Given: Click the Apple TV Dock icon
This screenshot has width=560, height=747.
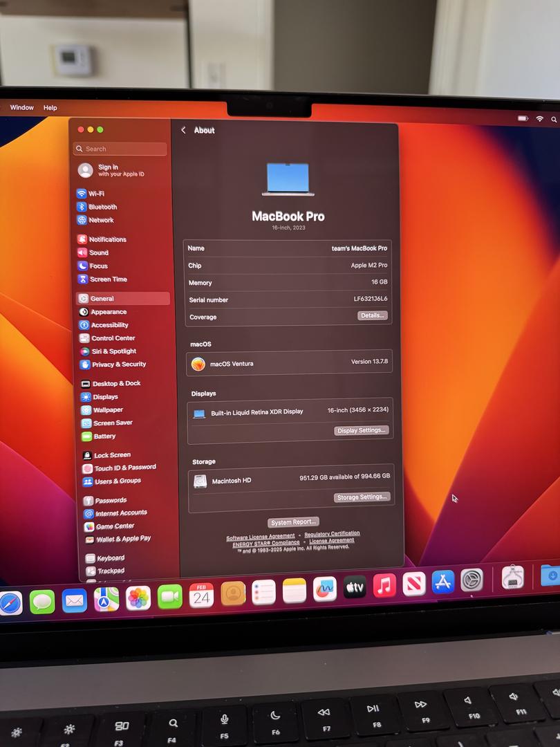Looking at the screenshot, I should click(355, 587).
